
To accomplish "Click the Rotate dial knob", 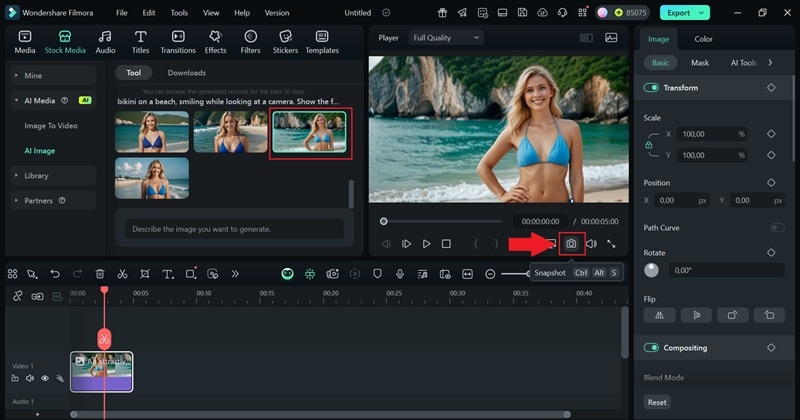I will [x=651, y=270].
